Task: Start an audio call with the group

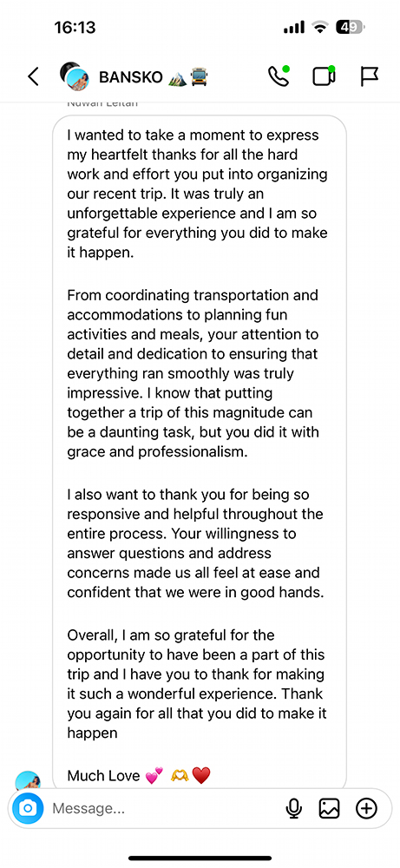Action: pyautogui.click(x=279, y=76)
